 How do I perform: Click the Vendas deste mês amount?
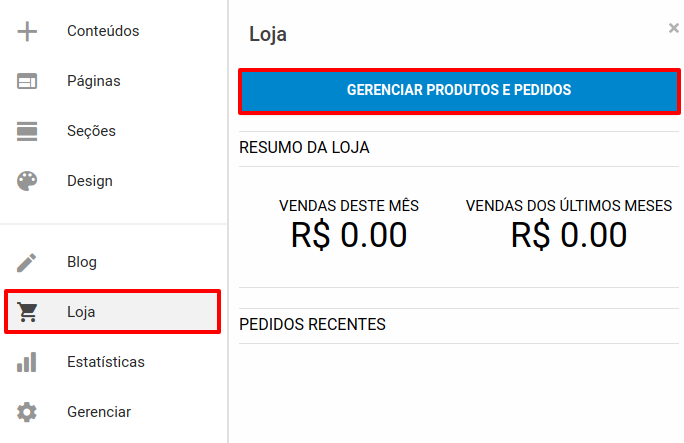click(x=349, y=235)
